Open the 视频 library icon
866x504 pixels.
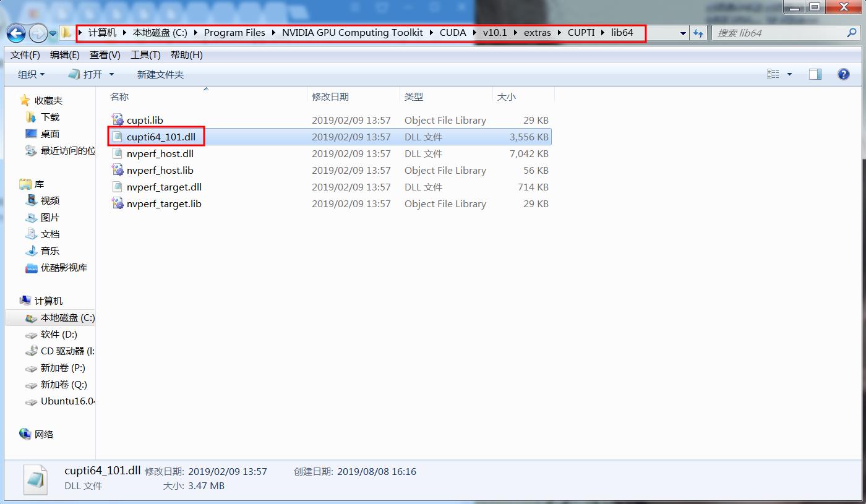31,200
